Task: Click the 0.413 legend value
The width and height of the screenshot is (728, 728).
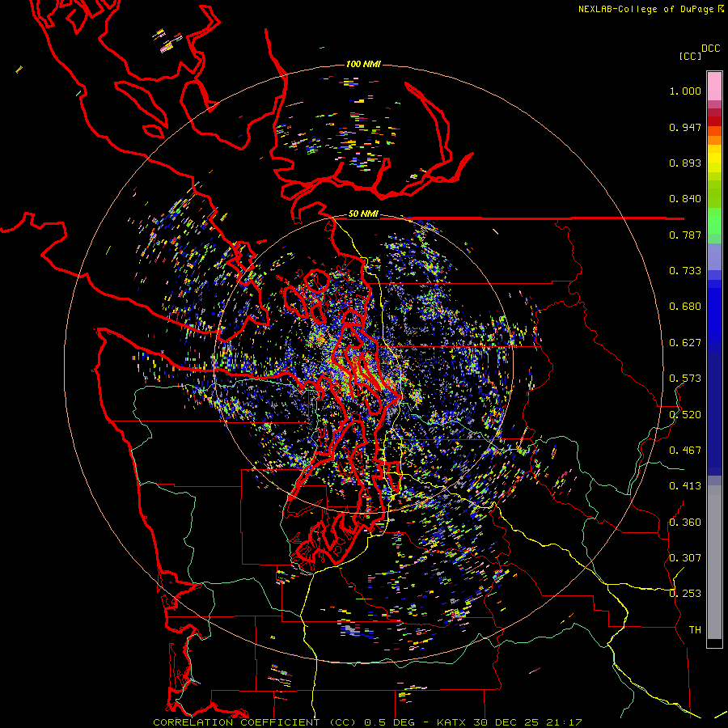Action: 685,486
